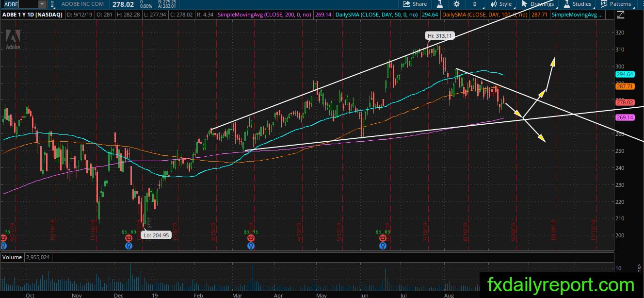
Task: Expand the collapsed side panel arrow at right
Action: tap(640, 266)
